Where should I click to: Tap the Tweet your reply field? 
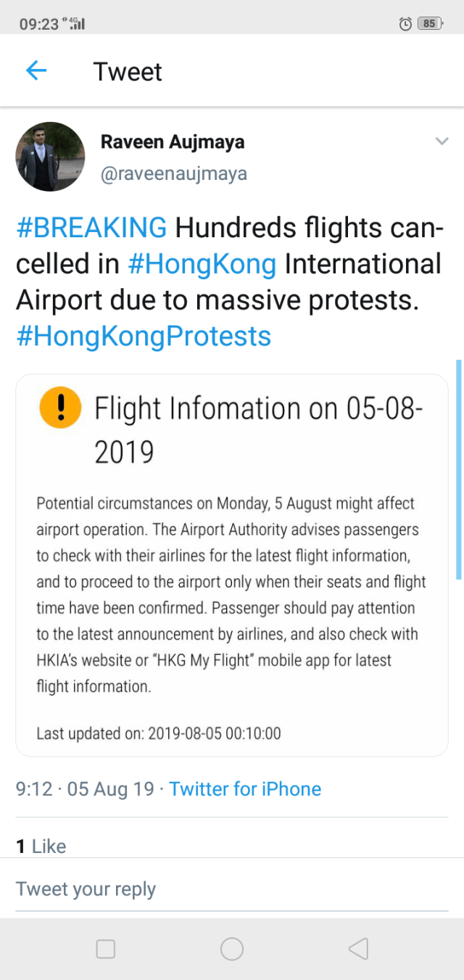(x=86, y=889)
